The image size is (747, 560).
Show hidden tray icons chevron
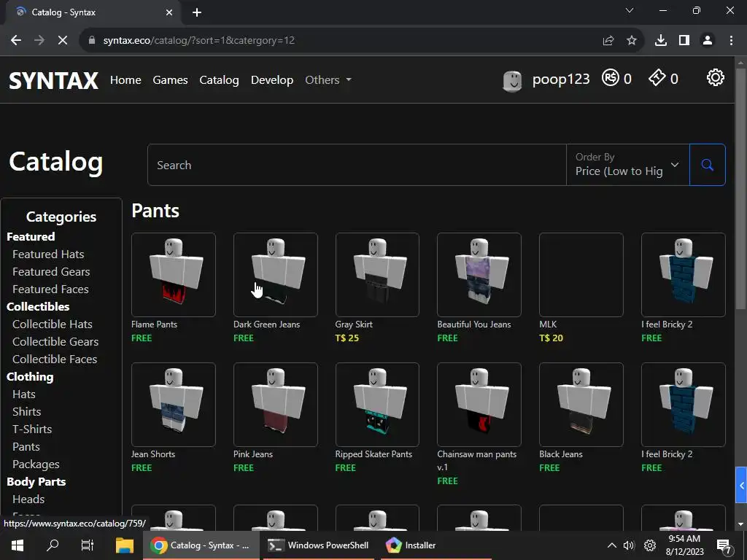612,545
